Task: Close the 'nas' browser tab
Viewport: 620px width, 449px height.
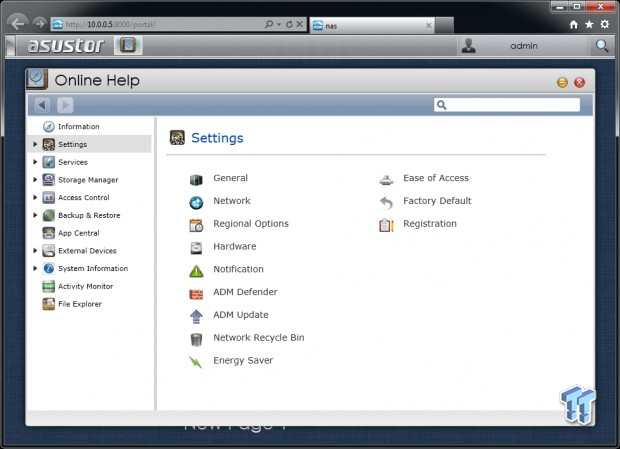Action: [x=428, y=26]
